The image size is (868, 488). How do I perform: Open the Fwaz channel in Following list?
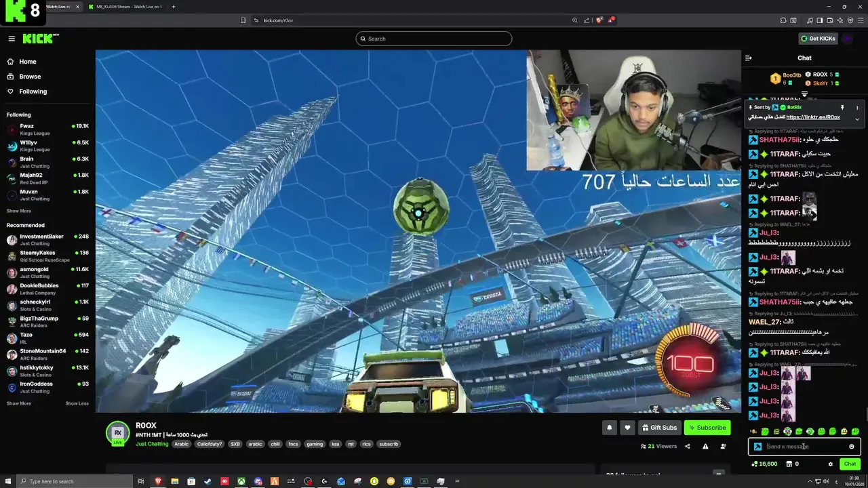(47, 129)
